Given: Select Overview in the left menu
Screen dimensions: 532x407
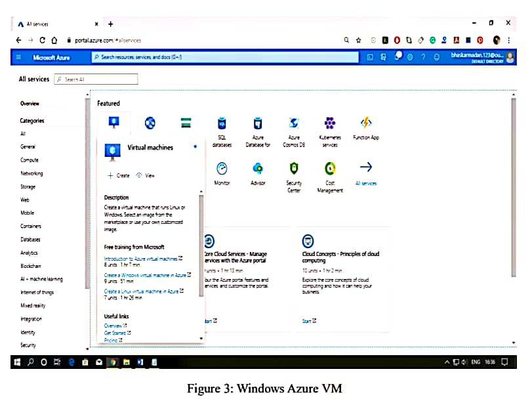Looking at the screenshot, I should click(30, 104).
